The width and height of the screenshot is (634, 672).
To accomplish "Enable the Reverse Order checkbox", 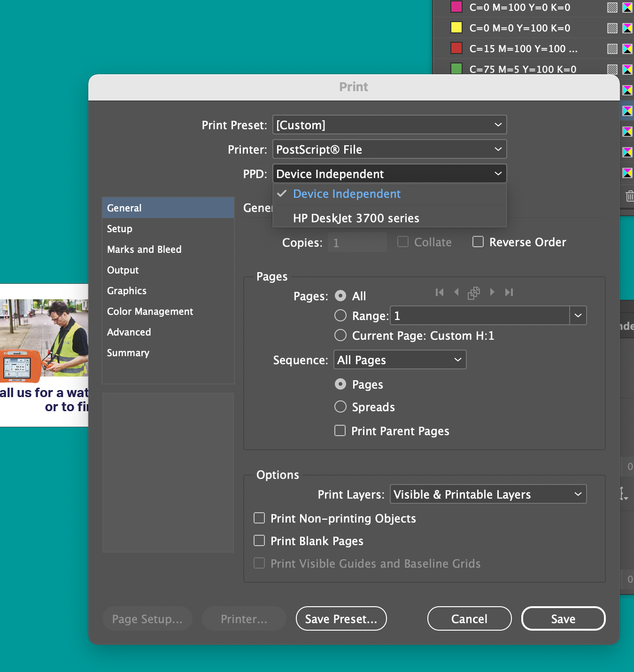I will point(478,242).
